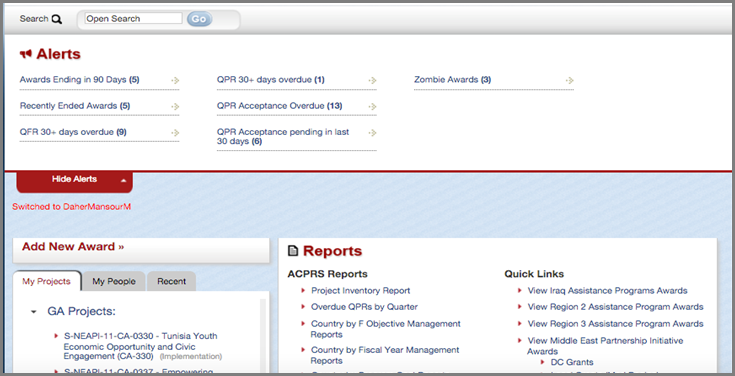View Region 2 Assistance Program Awards
Image resolution: width=735 pixels, height=376 pixels.
coord(615,307)
